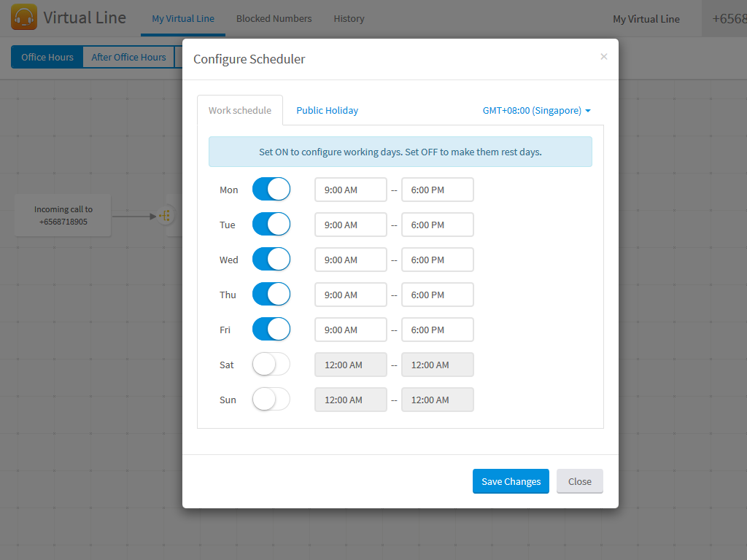Select the Work schedule tab
The image size is (747, 560).
(240, 110)
